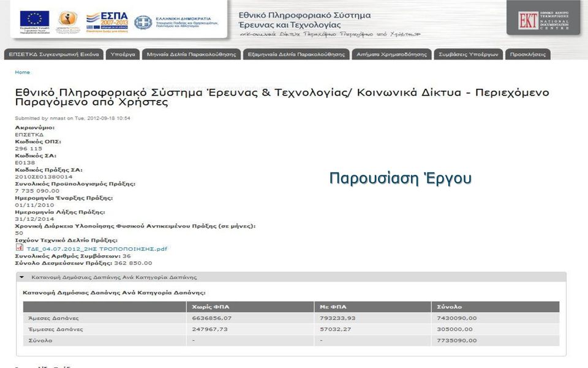Click the ΕΣΠΑ 2007-2013 logo

pyautogui.click(x=107, y=22)
